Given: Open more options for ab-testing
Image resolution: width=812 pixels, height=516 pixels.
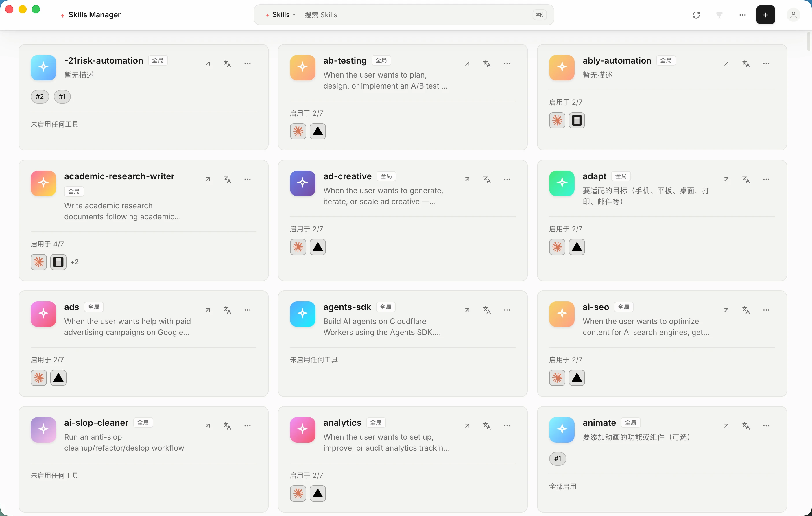Looking at the screenshot, I should coord(507,64).
